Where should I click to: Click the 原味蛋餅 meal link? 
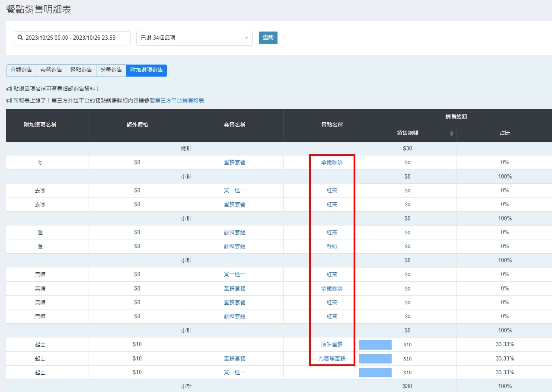tap(332, 344)
